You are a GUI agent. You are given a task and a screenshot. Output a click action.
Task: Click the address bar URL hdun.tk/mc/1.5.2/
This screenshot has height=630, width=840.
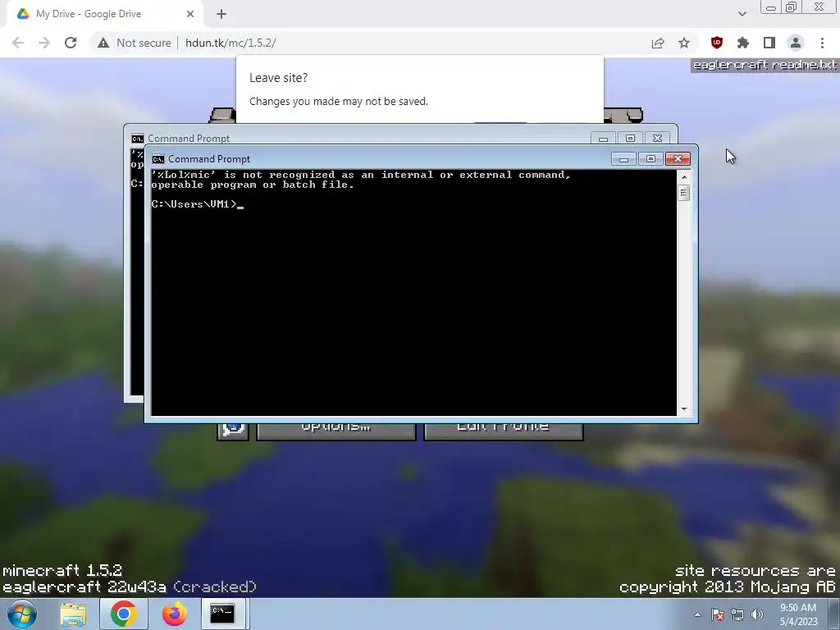231,43
